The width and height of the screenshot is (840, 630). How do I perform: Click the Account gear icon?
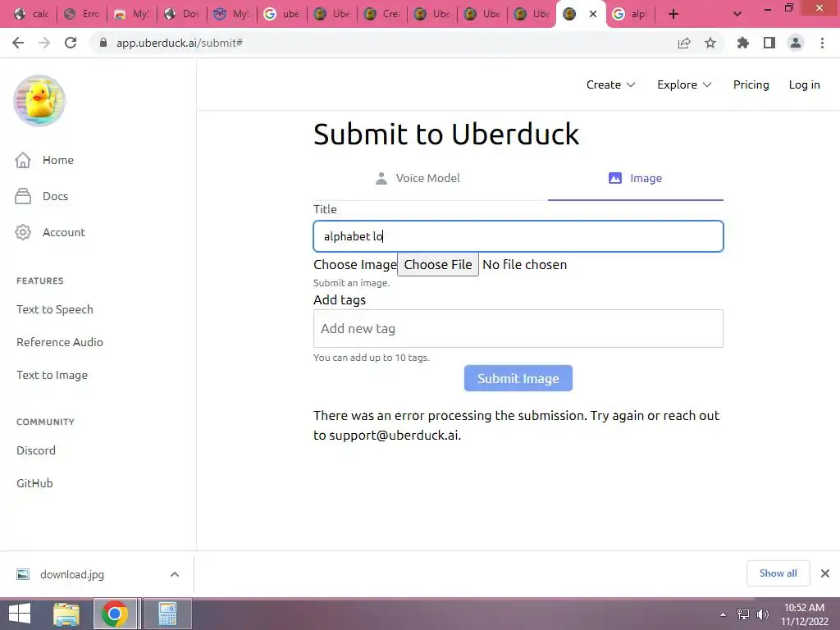tap(22, 232)
